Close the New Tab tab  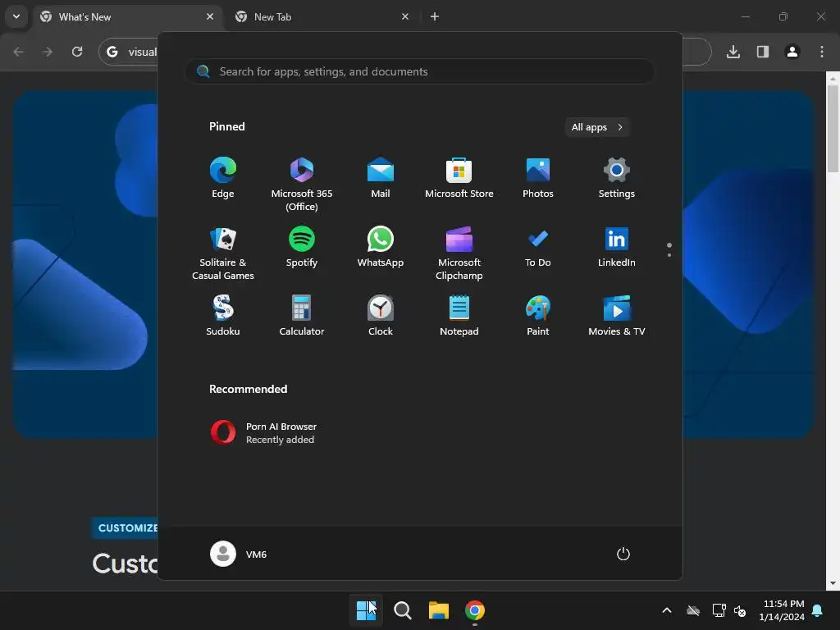405,16
